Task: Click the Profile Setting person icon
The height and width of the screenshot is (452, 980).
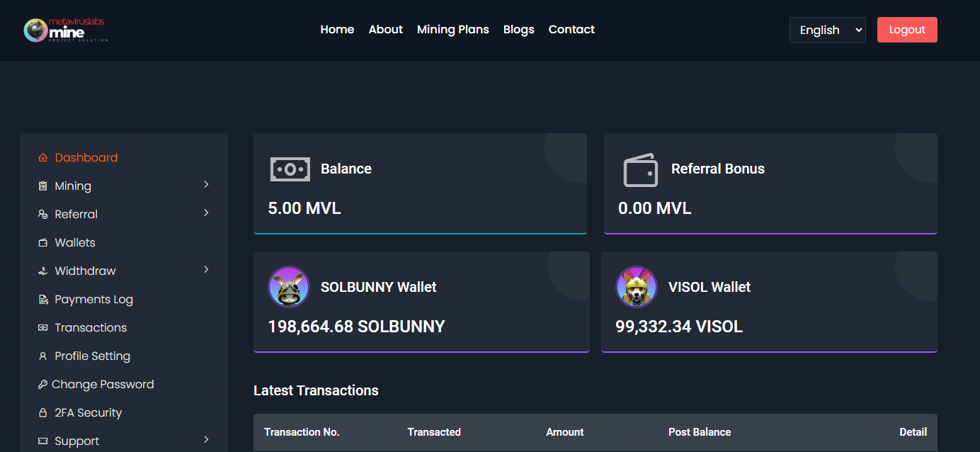Action: (42, 356)
